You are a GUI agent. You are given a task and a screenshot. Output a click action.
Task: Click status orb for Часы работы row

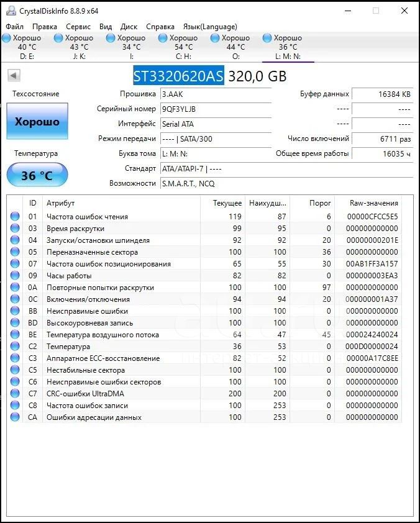(15, 276)
